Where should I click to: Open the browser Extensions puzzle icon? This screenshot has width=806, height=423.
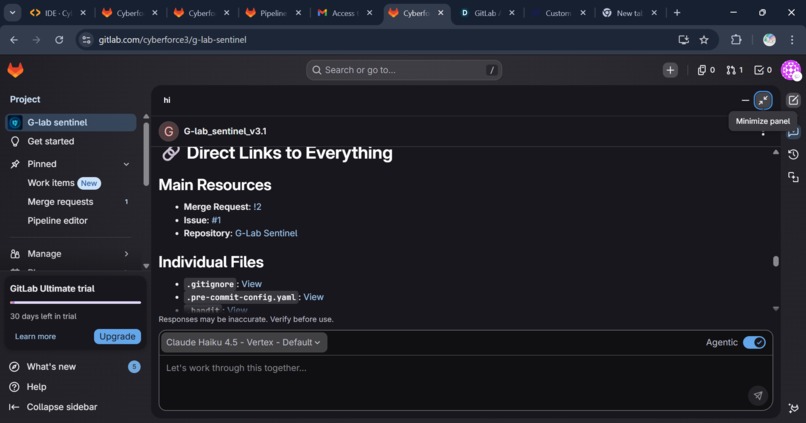pyautogui.click(x=736, y=40)
